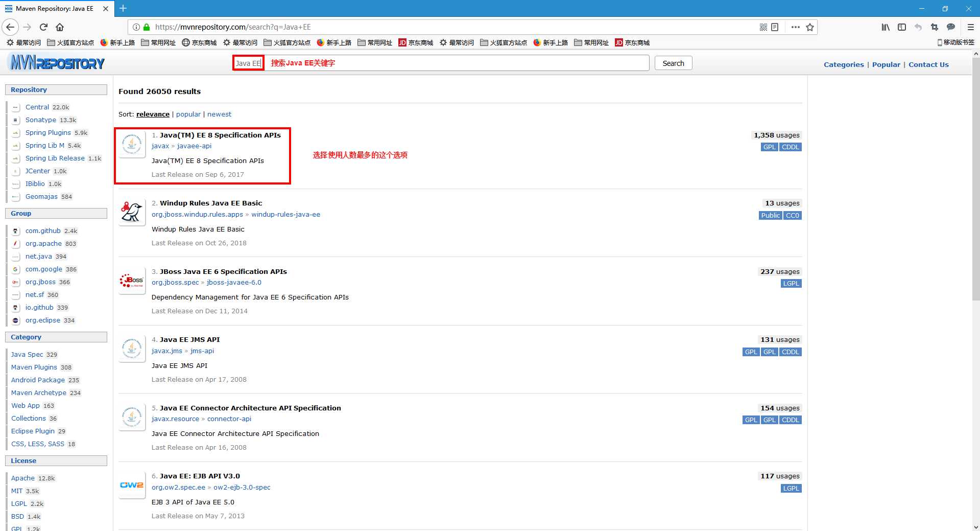Click the site info icon in address bar
This screenshot has height=531, width=980.
[x=136, y=27]
